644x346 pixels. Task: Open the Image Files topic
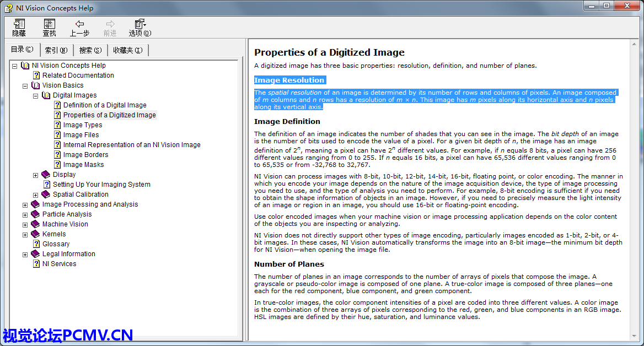[81, 134]
